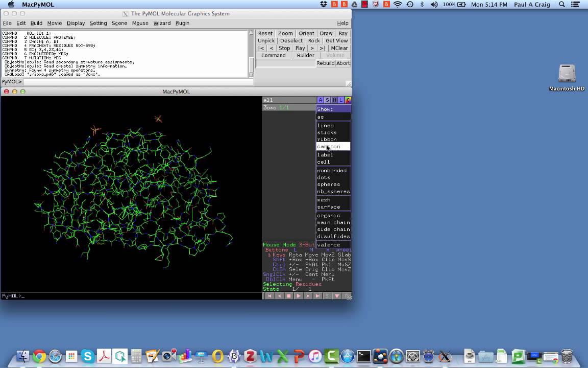
Task: Show 'surface' representation from the menu
Action: [x=333, y=207]
